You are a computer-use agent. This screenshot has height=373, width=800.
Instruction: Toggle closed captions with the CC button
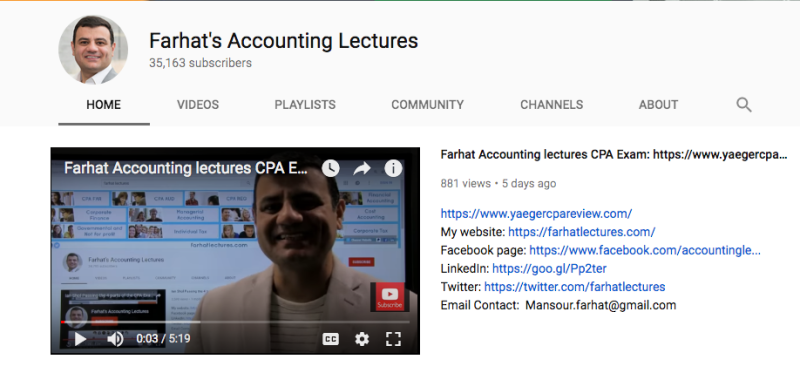pos(331,339)
